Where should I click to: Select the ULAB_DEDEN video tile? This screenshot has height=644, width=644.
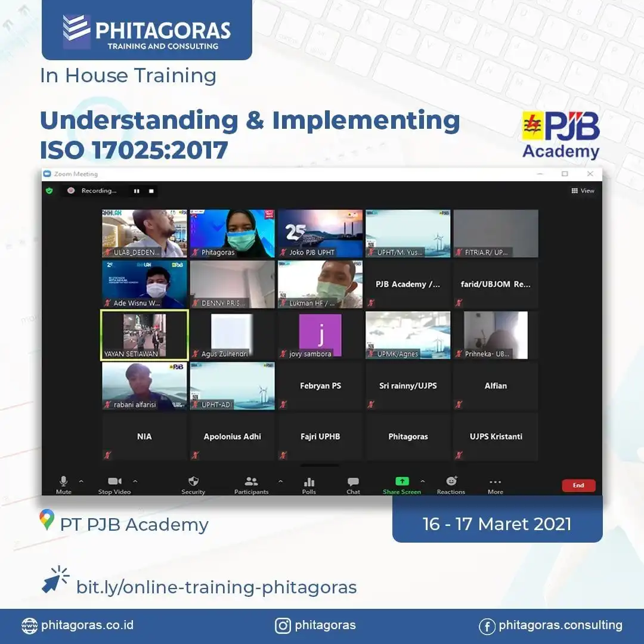[x=144, y=233]
